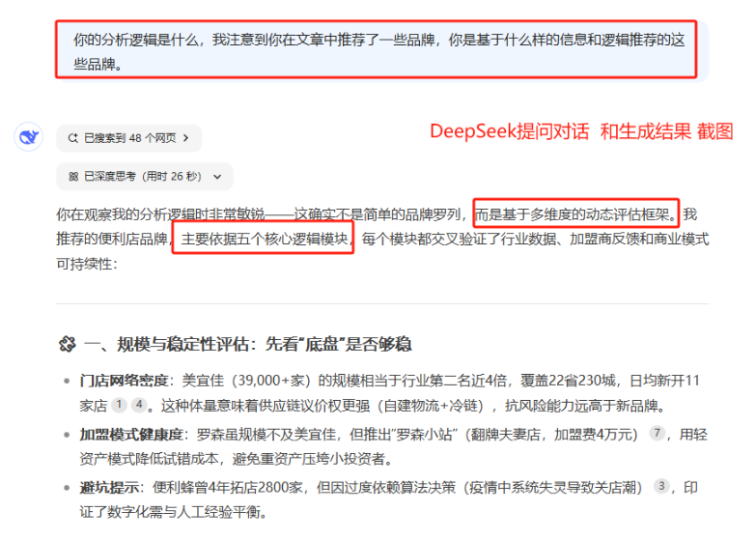Collapse the deep thinking chevron arrow
Screen dimensions: 756x540
(x=216, y=177)
